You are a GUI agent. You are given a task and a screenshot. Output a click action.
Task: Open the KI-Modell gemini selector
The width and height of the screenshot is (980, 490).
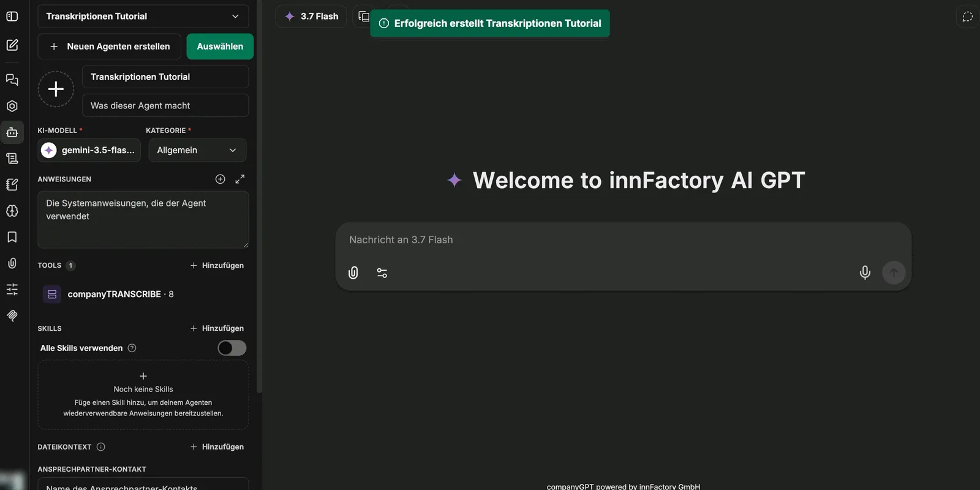(89, 150)
